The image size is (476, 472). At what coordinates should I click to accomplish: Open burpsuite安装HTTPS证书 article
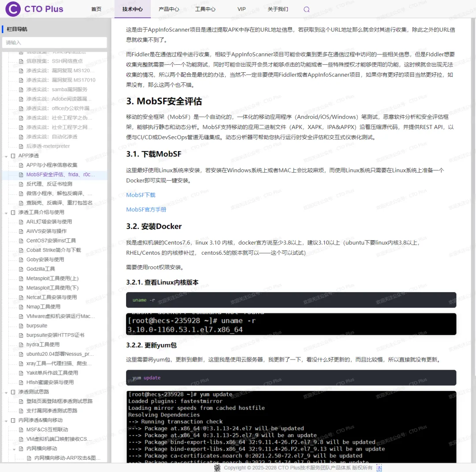point(55,335)
